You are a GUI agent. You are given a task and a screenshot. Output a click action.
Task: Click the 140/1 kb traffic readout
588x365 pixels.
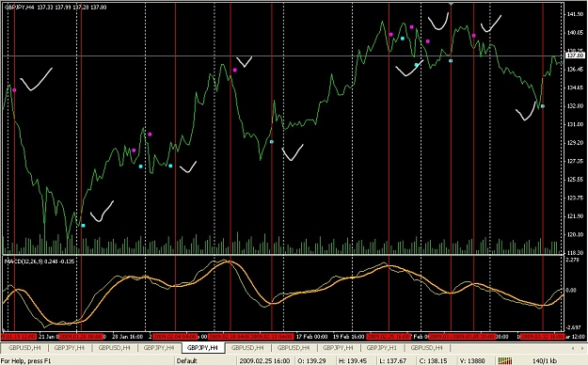tap(545, 361)
